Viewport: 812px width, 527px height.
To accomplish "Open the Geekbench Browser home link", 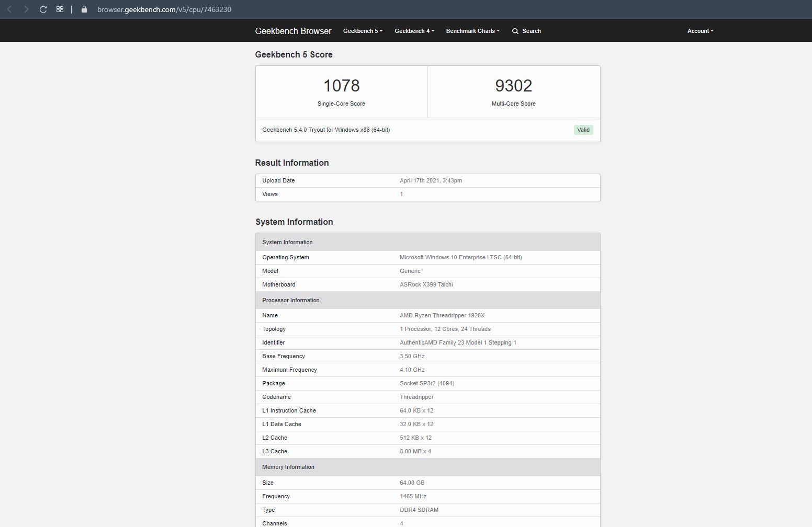I will [x=293, y=31].
